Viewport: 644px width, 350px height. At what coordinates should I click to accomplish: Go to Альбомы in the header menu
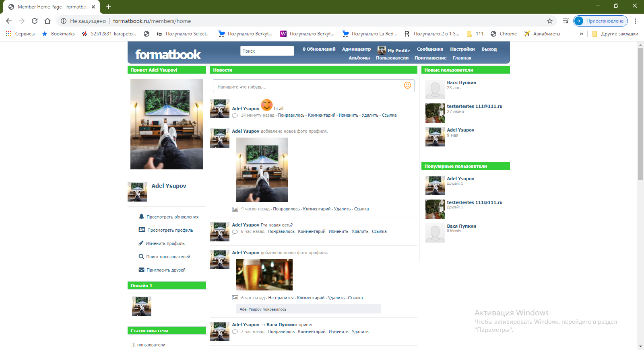359,58
